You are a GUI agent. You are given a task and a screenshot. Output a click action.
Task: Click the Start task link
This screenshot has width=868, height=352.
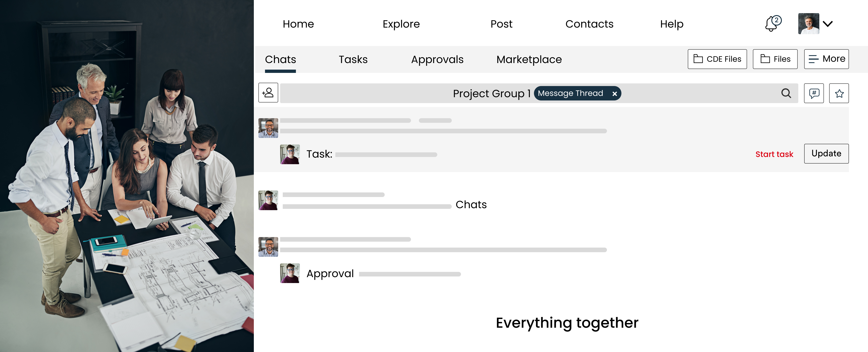(774, 154)
